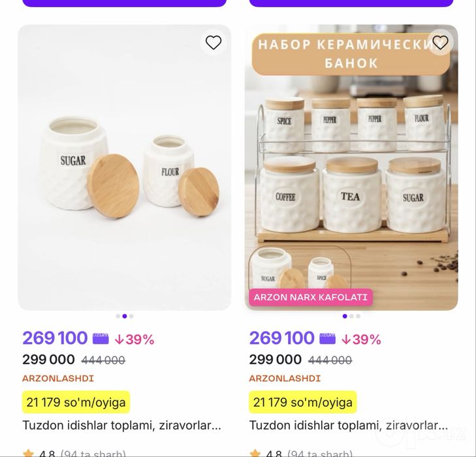Tap the heart icon on the ceramic jars set
This screenshot has width=476, height=457.
440,42
